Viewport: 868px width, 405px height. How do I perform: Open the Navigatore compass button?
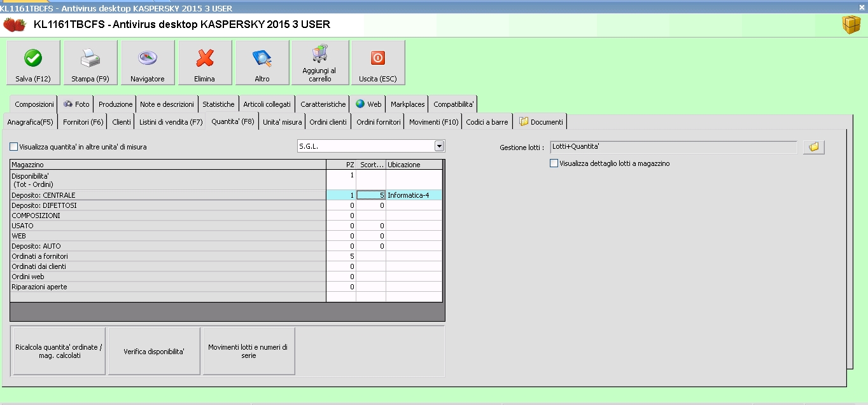[148, 62]
